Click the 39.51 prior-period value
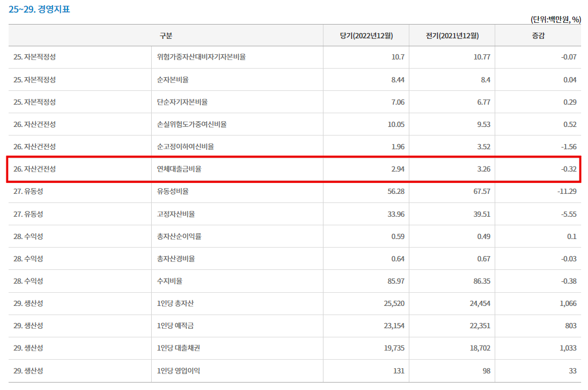This screenshot has width=588, height=390. tap(482, 214)
